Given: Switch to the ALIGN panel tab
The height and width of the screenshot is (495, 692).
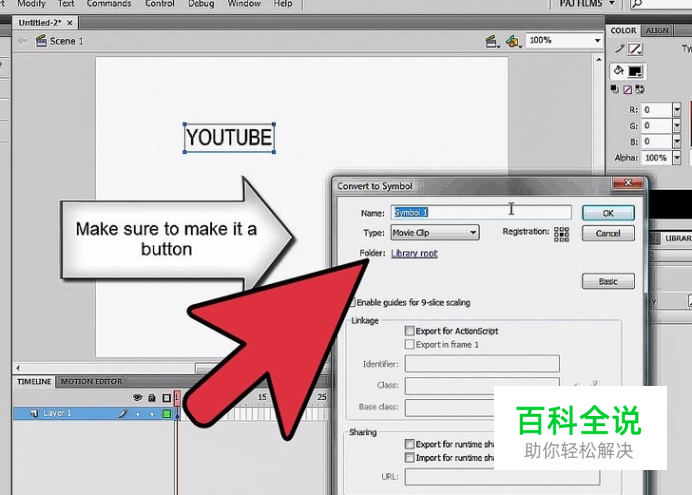Looking at the screenshot, I should tap(657, 30).
